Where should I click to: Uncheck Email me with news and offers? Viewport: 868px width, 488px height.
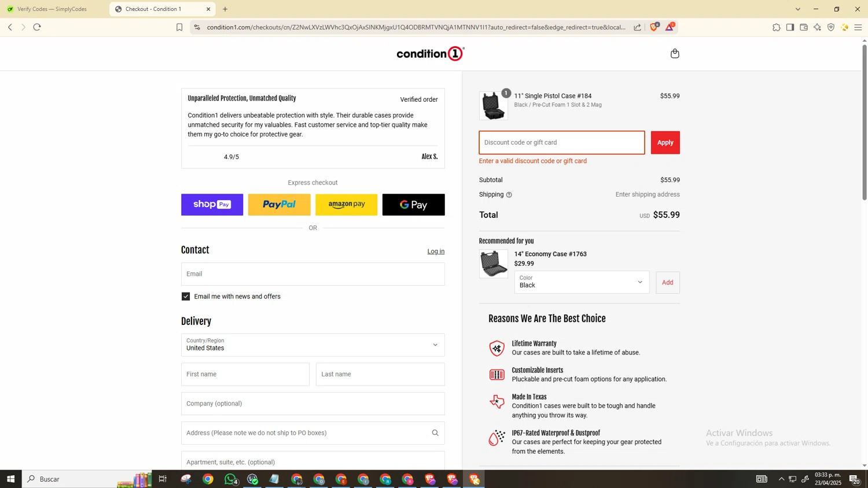coord(186,297)
